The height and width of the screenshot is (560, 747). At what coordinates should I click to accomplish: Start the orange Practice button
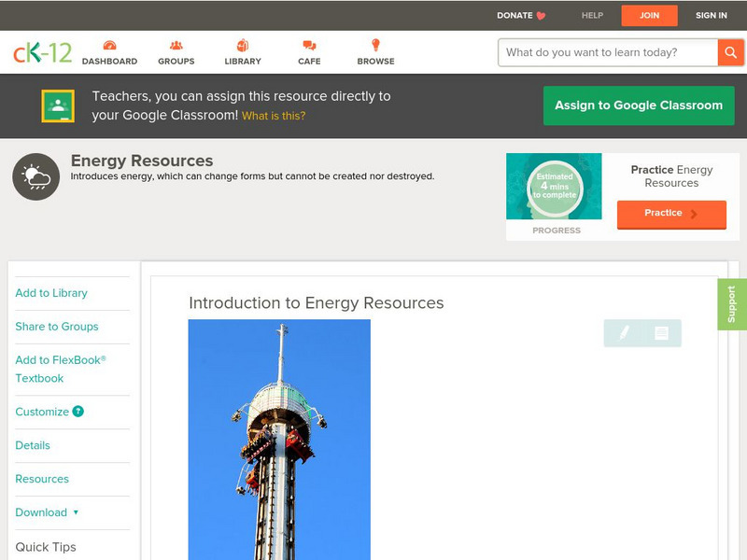[670, 214]
